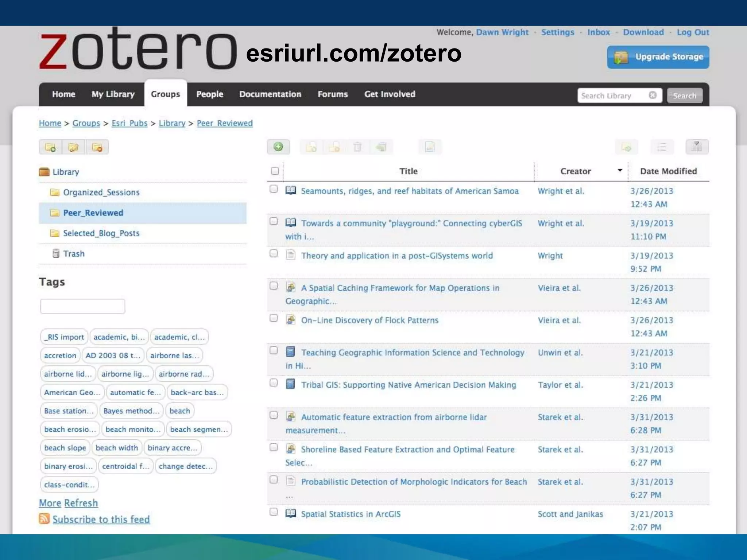Click the Refresh tags link
747x560 pixels.
point(81,503)
